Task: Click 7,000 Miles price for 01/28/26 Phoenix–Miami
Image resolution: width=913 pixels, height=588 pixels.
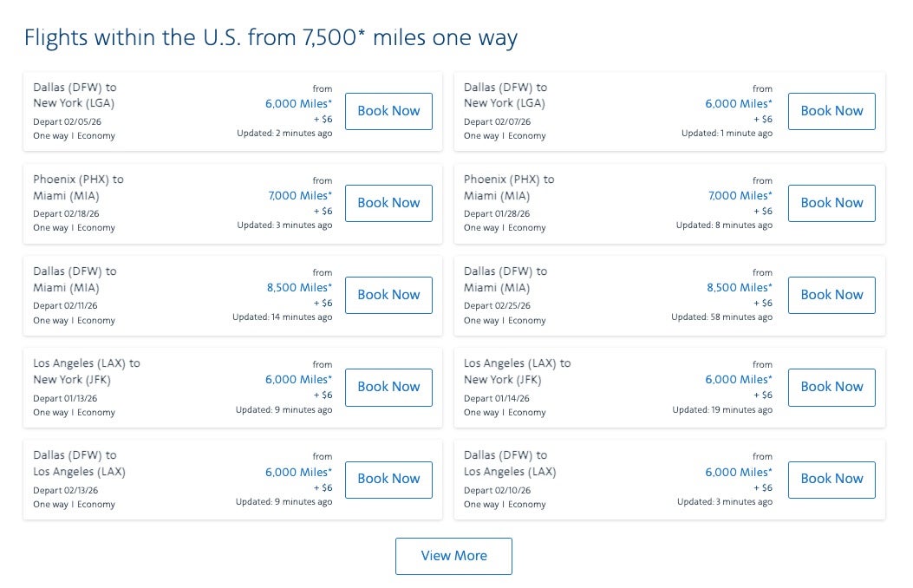Action: [740, 196]
